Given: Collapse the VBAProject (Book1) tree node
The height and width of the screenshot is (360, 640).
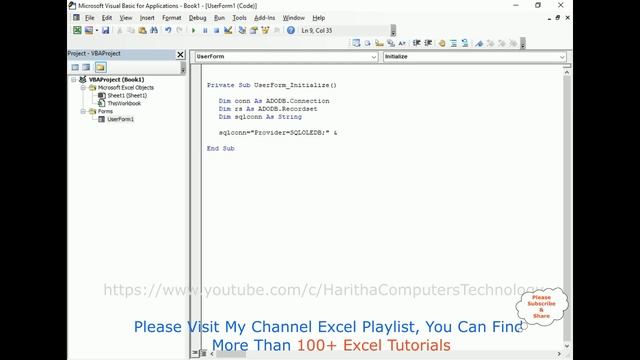Looking at the screenshot, I should [74, 80].
